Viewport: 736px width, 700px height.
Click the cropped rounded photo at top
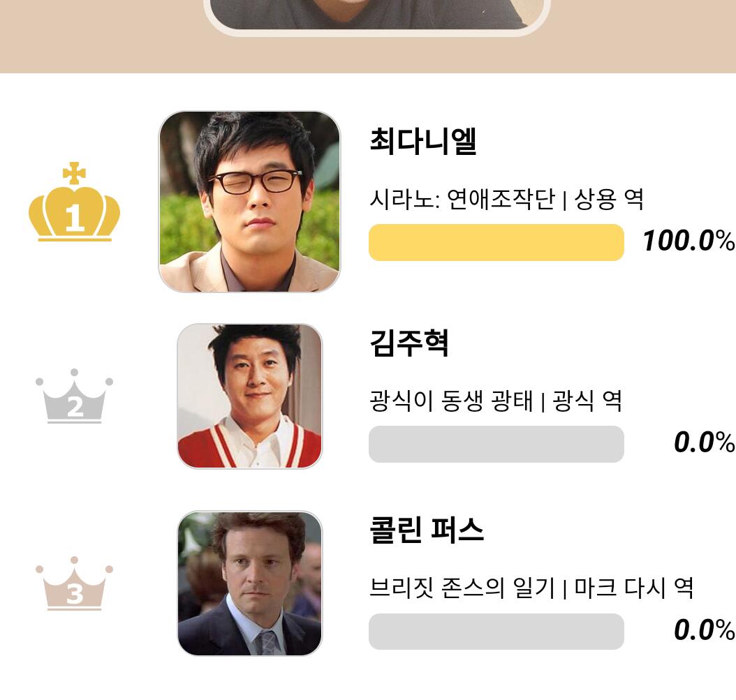[376, 14]
